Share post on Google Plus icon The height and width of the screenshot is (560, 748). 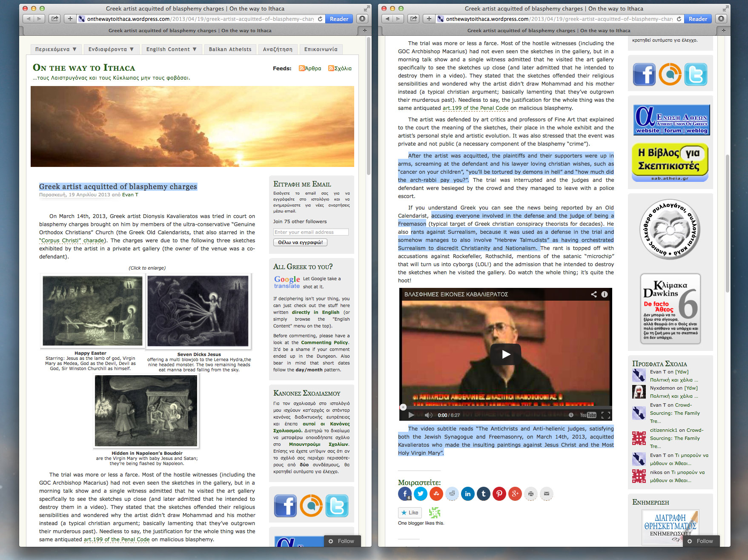click(x=515, y=494)
